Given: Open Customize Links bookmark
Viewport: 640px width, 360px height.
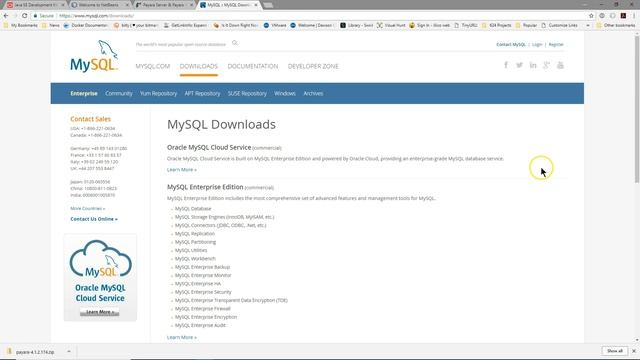Looking at the screenshot, I should click(x=559, y=25).
